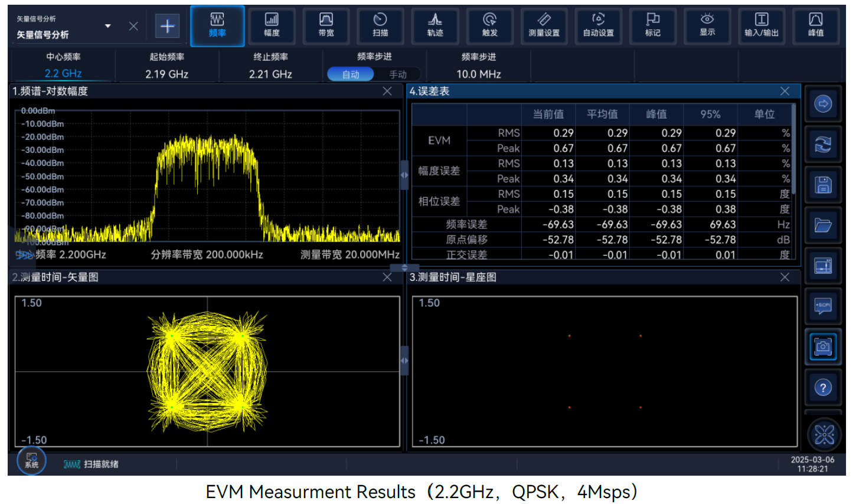This screenshot has width=856, height=504.
Task: Select the 相位误差 row label
Action: [439, 201]
